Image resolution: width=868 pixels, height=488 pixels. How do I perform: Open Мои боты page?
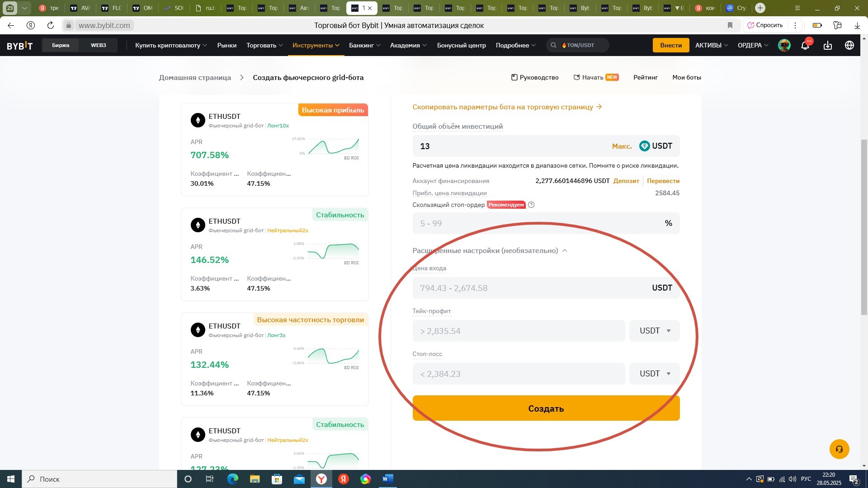(686, 77)
